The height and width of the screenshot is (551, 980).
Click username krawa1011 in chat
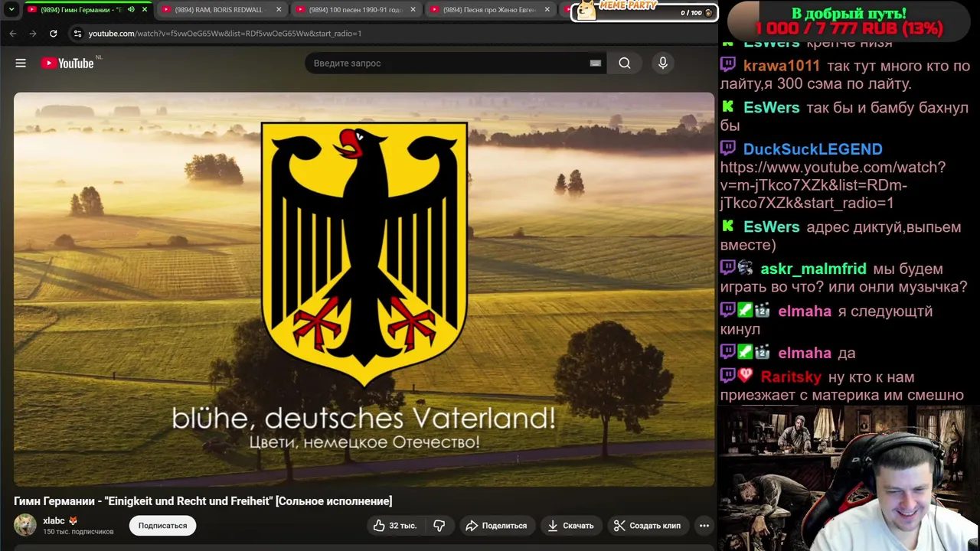click(x=781, y=66)
